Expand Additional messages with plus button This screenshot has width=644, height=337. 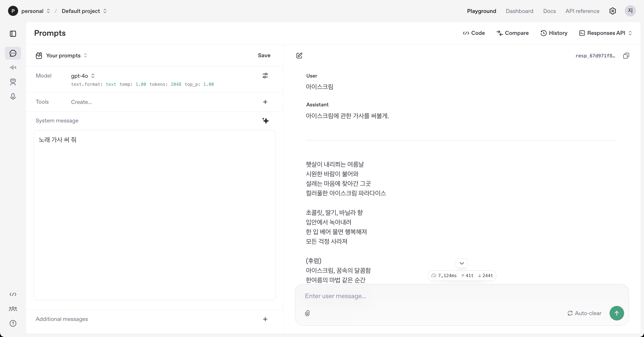click(x=265, y=319)
